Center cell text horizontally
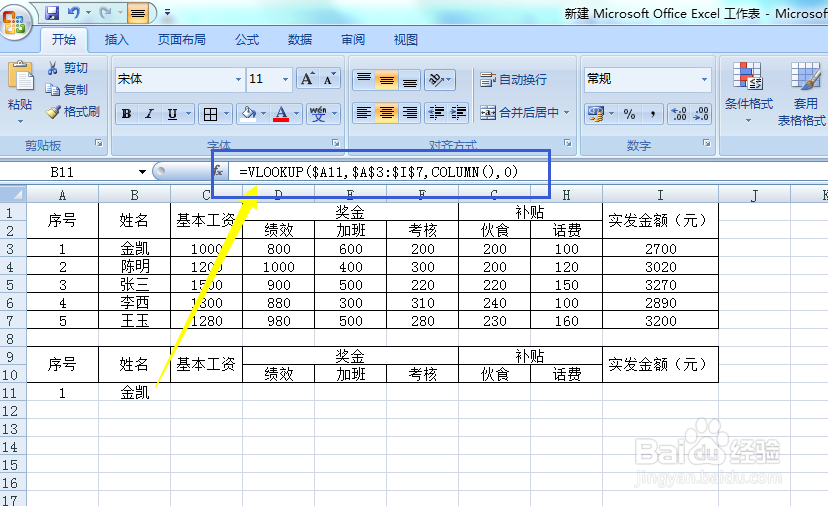Screen dimensions: 828x506 click(387, 113)
